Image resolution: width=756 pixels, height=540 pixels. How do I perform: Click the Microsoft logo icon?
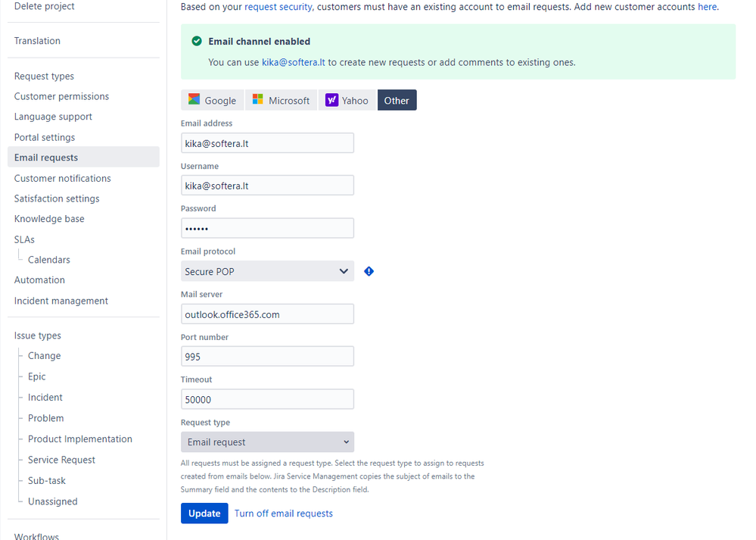point(258,99)
